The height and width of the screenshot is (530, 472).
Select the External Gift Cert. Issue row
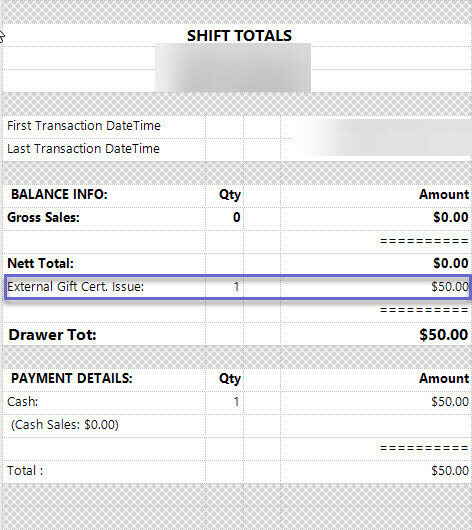[x=237, y=287]
